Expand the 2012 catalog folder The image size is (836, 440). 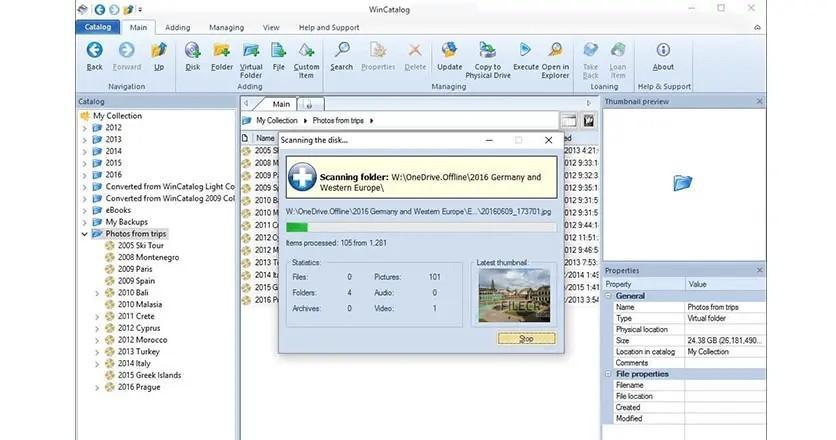pyautogui.click(x=85, y=128)
